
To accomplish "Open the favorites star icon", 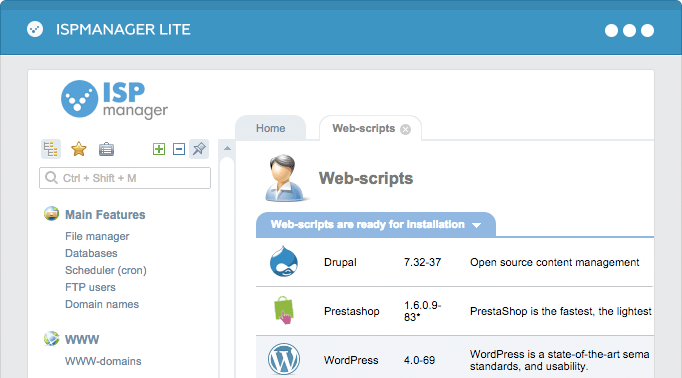I will [79, 149].
